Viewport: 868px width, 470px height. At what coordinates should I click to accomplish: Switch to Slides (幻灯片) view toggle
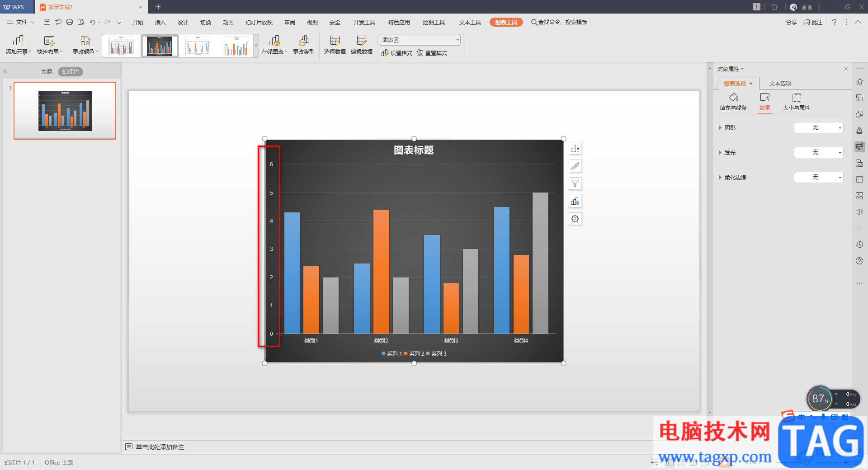pos(71,72)
